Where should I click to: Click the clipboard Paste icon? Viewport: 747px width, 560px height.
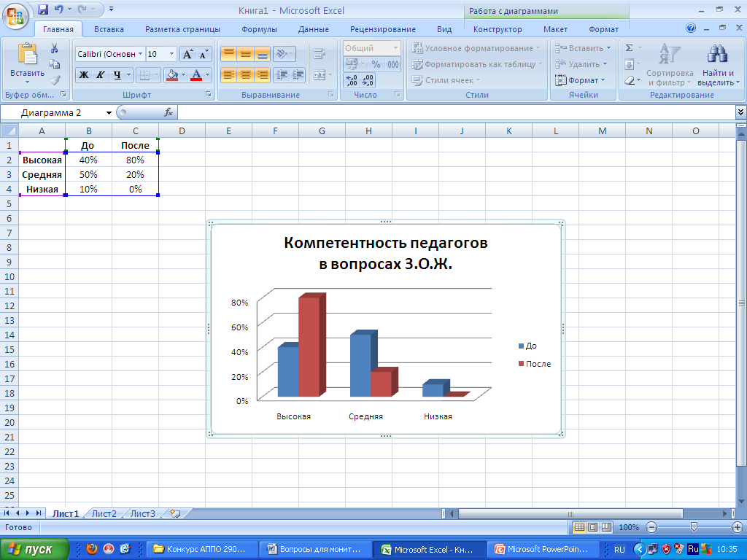[27, 54]
